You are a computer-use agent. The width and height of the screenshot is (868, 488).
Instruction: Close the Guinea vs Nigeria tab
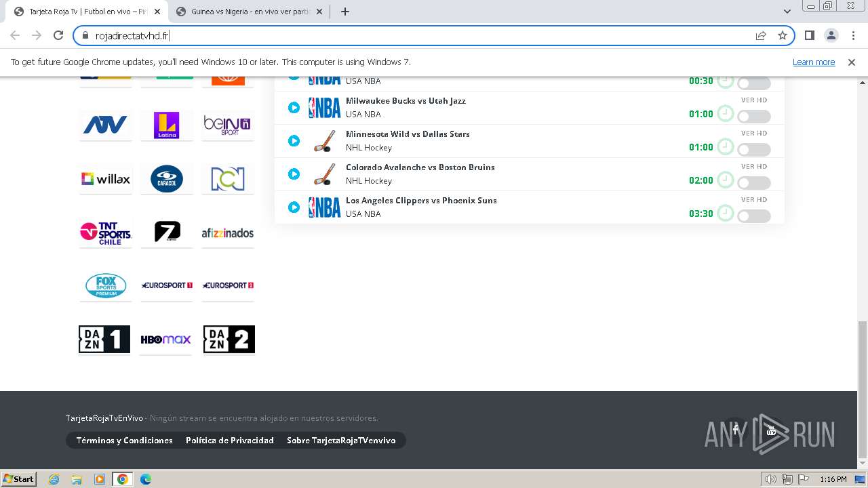pos(319,12)
